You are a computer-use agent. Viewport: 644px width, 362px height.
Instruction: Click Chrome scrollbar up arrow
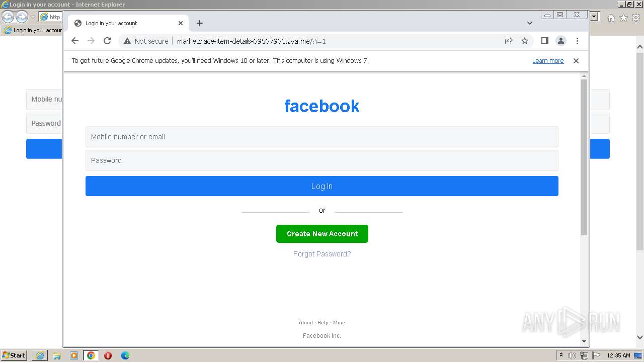coord(584,76)
